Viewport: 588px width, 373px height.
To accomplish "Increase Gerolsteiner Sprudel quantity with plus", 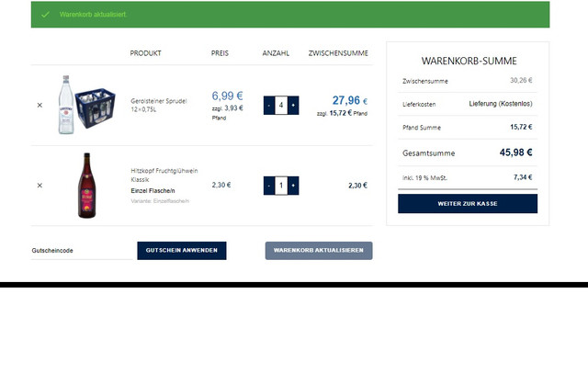I will coord(293,106).
